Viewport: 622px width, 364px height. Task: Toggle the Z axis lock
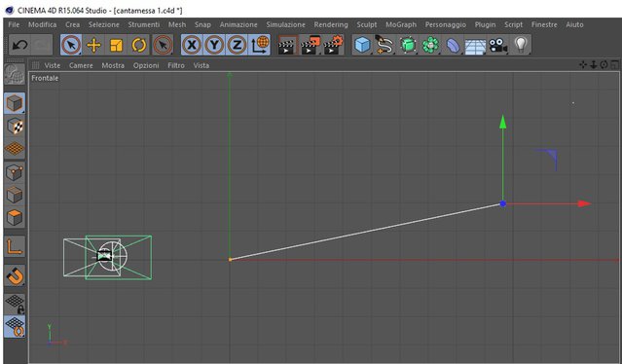tap(237, 45)
